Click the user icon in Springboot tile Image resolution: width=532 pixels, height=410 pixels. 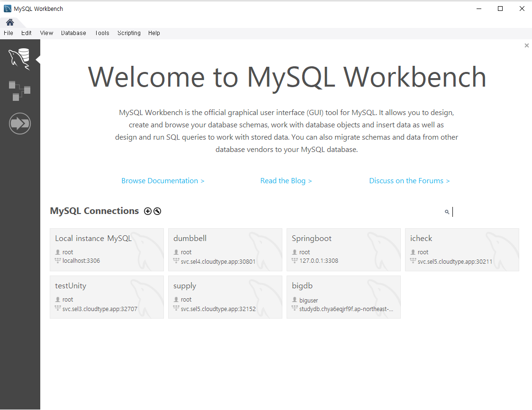pyautogui.click(x=295, y=252)
